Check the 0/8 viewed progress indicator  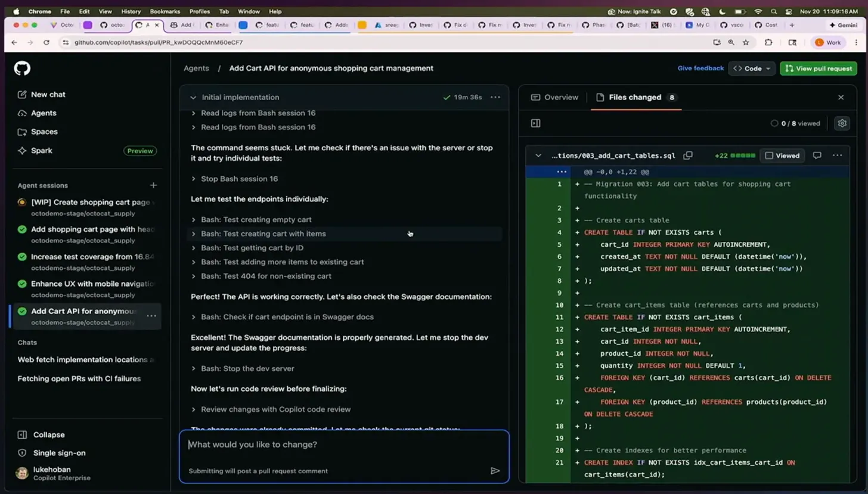click(x=796, y=123)
